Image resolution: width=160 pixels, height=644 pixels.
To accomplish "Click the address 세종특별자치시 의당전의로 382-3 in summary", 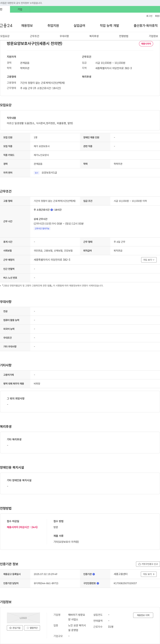I will pyautogui.click(x=113, y=68).
